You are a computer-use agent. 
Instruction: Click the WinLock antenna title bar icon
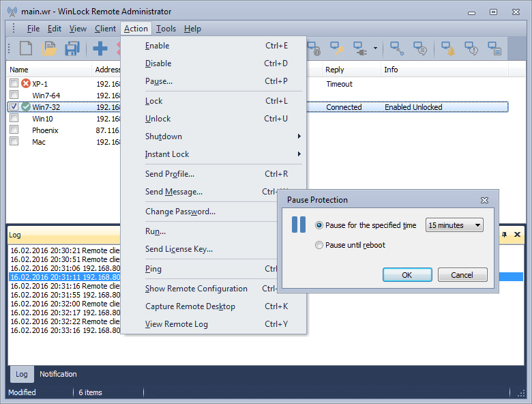point(12,12)
